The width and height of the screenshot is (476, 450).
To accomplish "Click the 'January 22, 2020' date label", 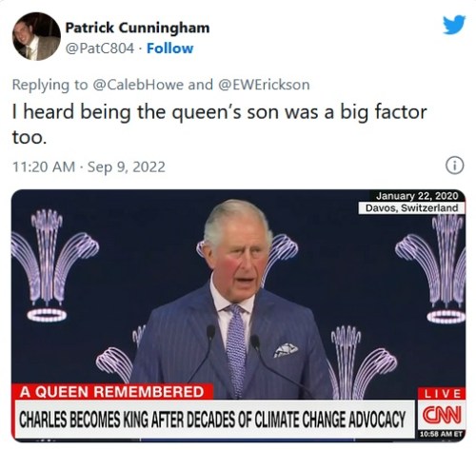I will click(417, 196).
